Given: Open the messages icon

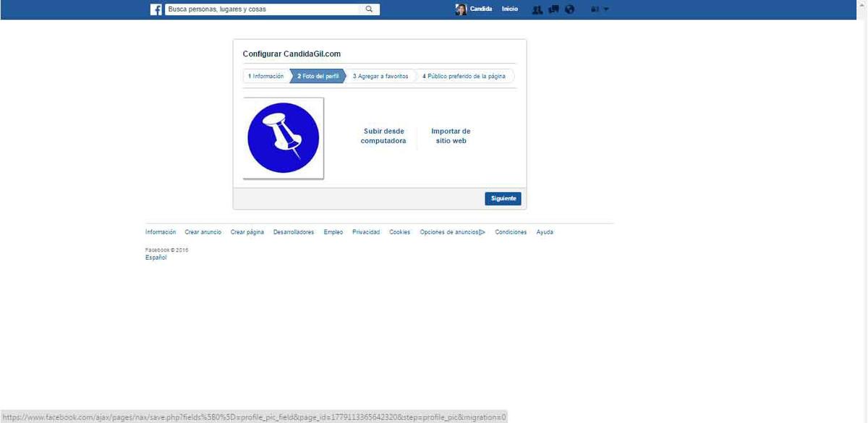Looking at the screenshot, I should tap(553, 9).
